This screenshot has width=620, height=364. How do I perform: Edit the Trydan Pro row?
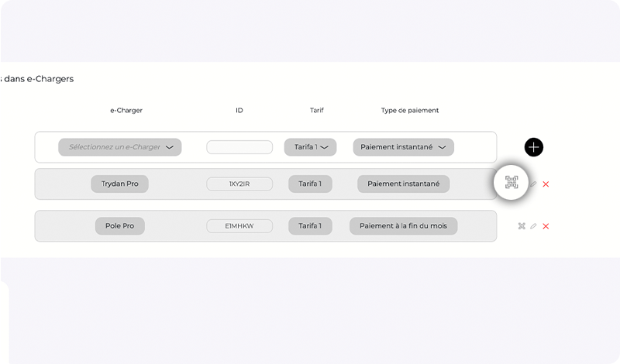(533, 184)
